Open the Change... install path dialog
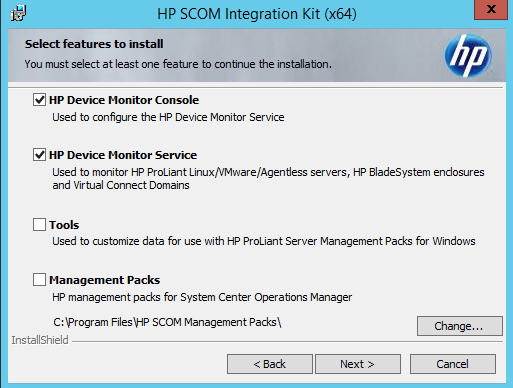 pyautogui.click(x=460, y=326)
